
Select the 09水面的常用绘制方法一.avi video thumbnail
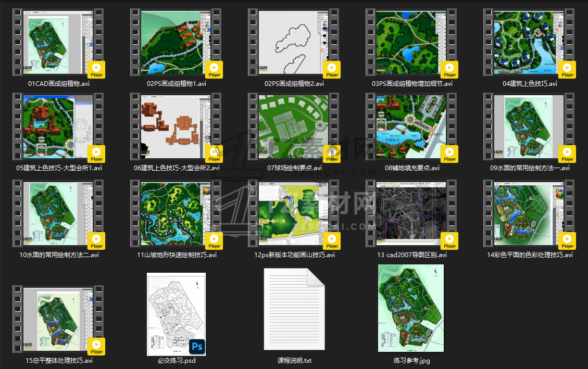coord(529,126)
